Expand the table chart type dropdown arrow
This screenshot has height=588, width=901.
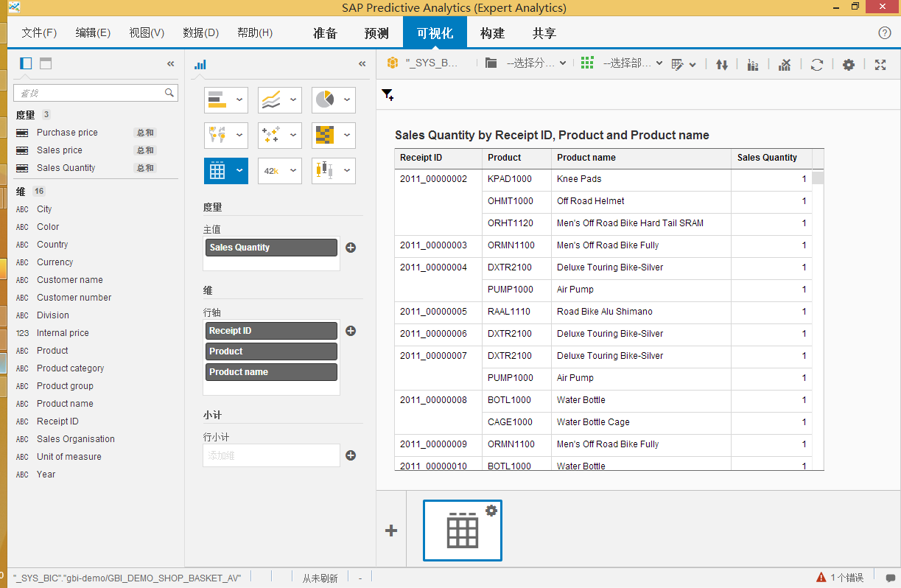(239, 171)
